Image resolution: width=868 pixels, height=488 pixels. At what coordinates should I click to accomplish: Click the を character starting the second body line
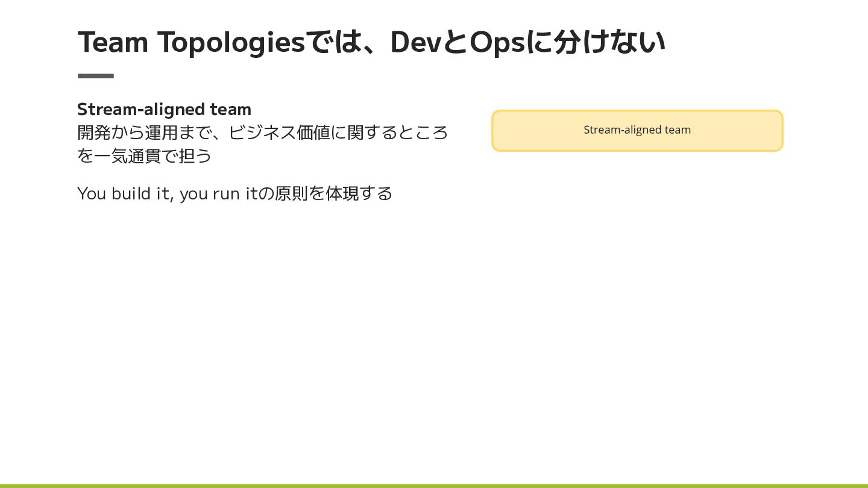click(x=86, y=155)
